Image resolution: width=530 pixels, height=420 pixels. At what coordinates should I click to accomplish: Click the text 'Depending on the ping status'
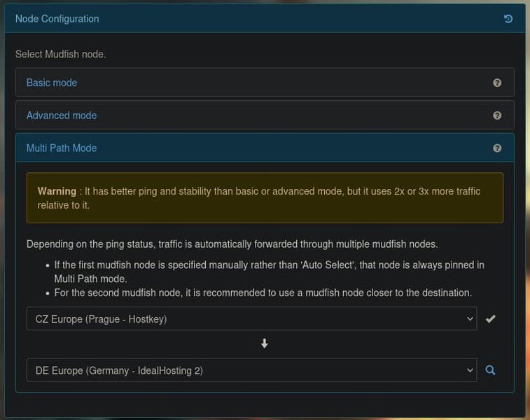click(90, 244)
